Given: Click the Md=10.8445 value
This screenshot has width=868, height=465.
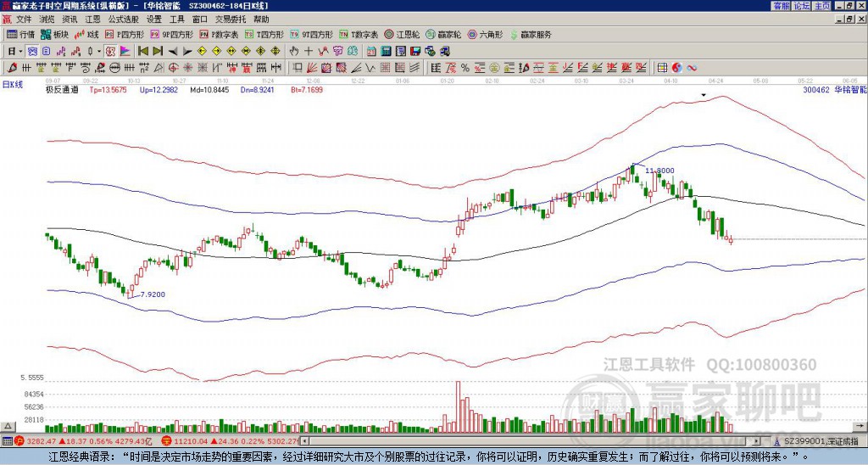Looking at the screenshot, I should [209, 89].
